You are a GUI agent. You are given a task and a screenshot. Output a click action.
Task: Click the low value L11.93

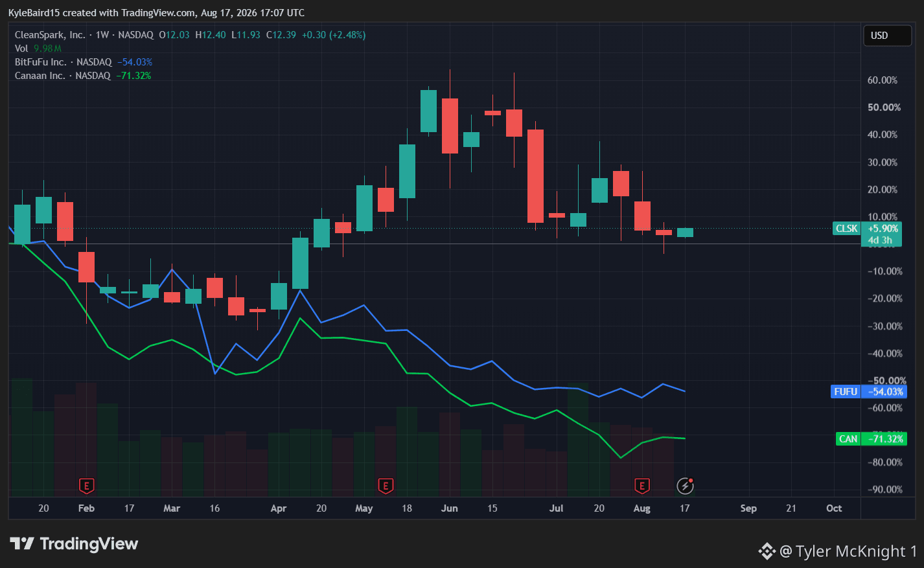(246, 35)
